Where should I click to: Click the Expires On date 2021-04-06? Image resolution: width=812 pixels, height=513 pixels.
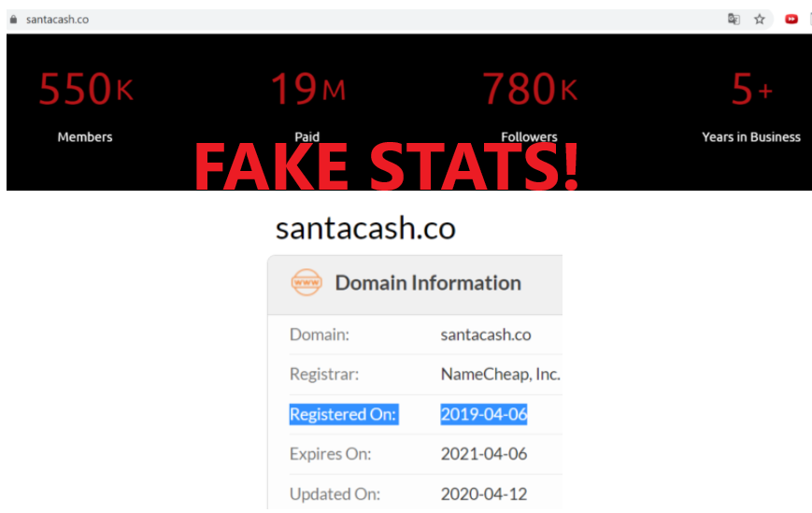[484, 454]
